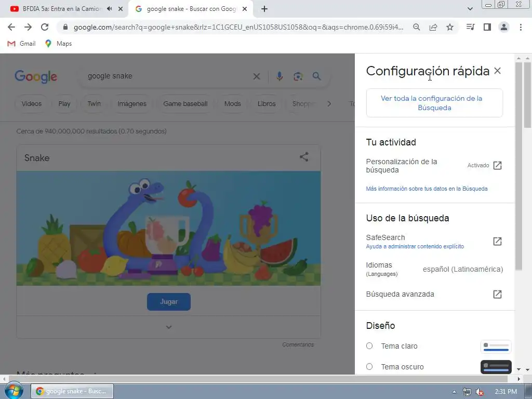Image resolution: width=532 pixels, height=399 pixels.
Task: Select the Tema oscuro radio button
Action: coord(369,366)
